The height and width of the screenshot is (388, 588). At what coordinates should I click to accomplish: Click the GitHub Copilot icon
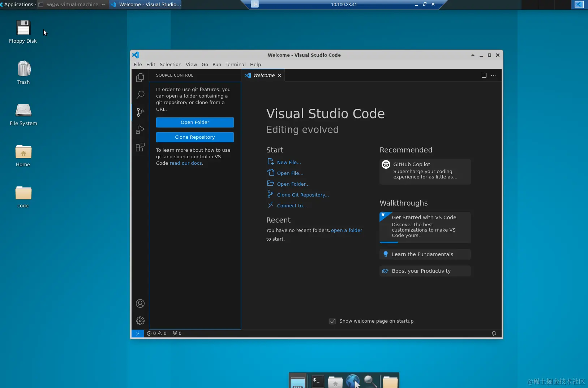coord(386,164)
